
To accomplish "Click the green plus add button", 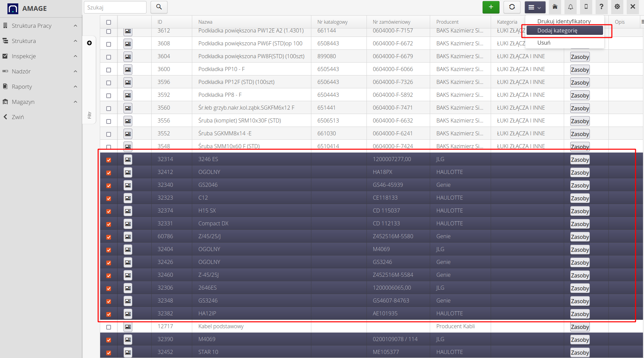I will [491, 7].
